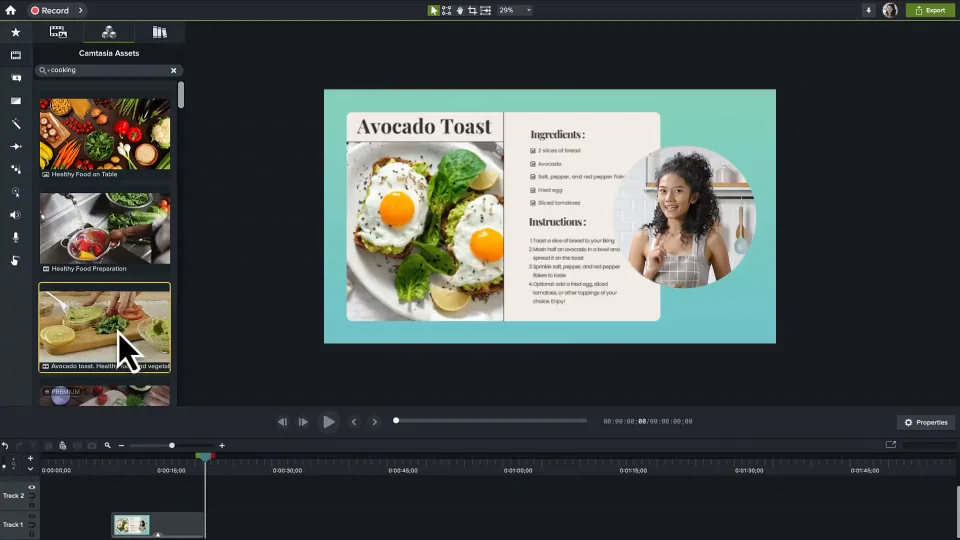960x540 pixels.
Task: Switch to the Media Bin tab
Action: 58,32
